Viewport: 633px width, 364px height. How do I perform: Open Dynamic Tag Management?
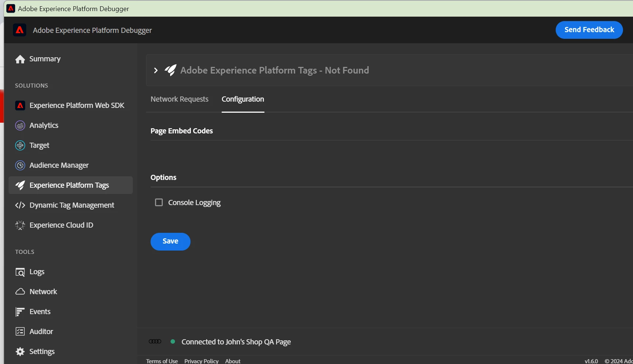click(x=70, y=205)
